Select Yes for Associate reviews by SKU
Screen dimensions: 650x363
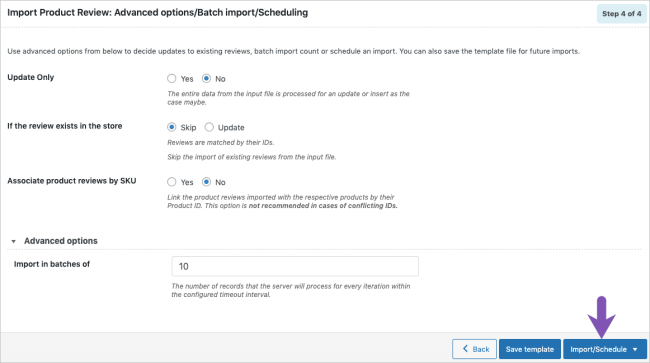point(172,182)
